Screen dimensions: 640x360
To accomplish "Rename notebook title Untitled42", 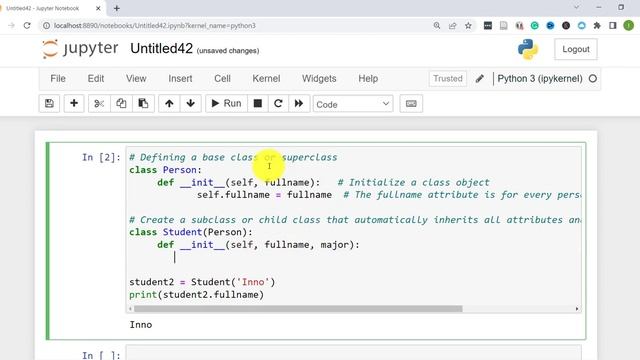I will tap(161, 49).
